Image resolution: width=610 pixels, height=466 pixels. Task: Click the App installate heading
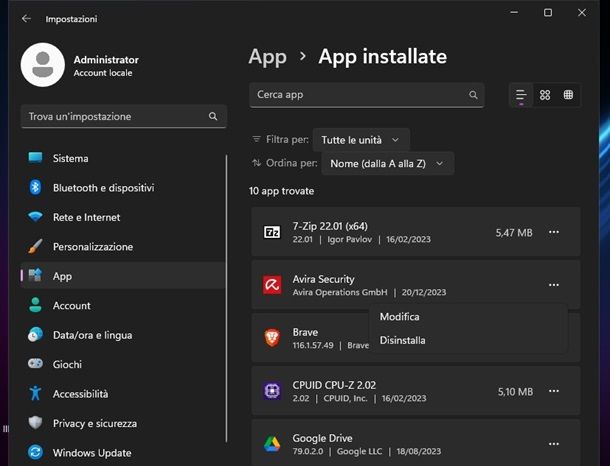pyautogui.click(x=382, y=57)
